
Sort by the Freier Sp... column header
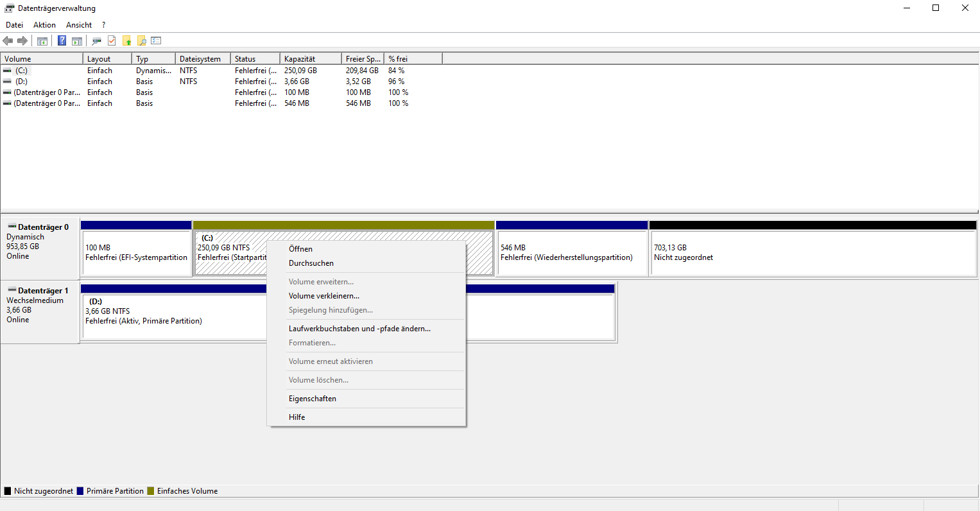[363, 58]
